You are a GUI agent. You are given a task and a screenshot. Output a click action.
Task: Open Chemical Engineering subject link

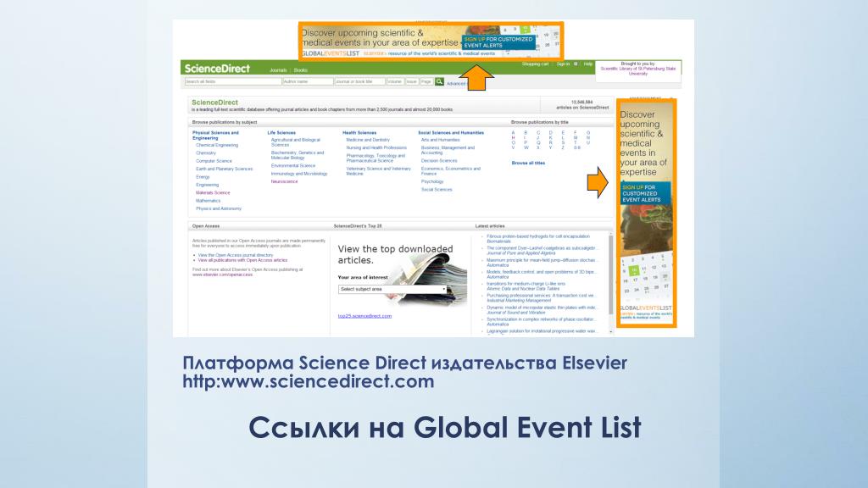click(x=217, y=145)
